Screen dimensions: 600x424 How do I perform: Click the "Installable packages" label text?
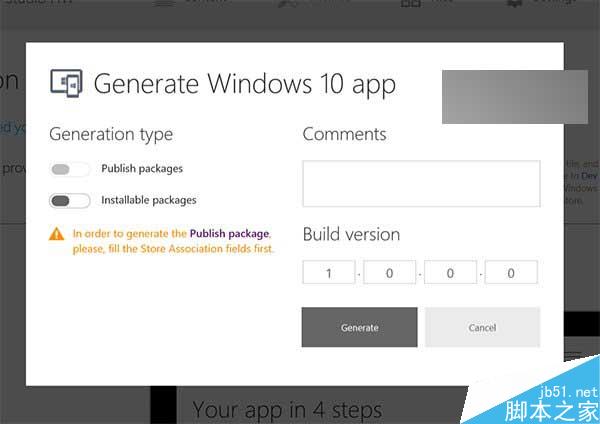point(148,200)
